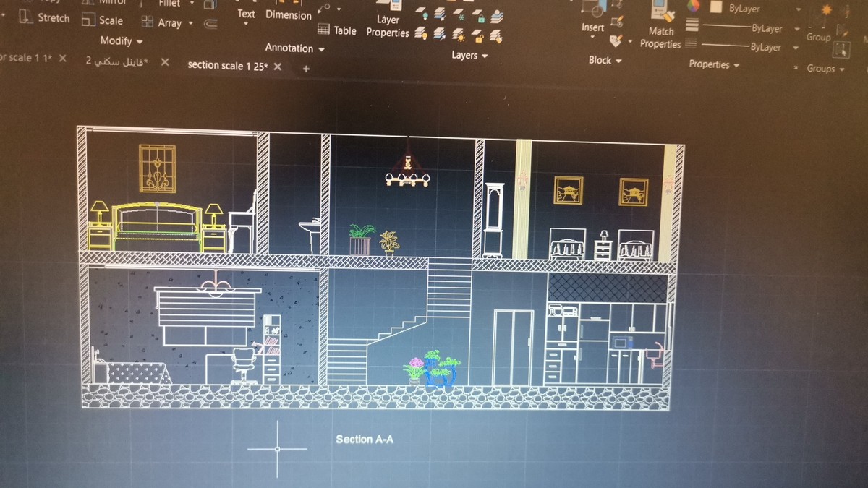Click the Group Edit icon

point(841,30)
